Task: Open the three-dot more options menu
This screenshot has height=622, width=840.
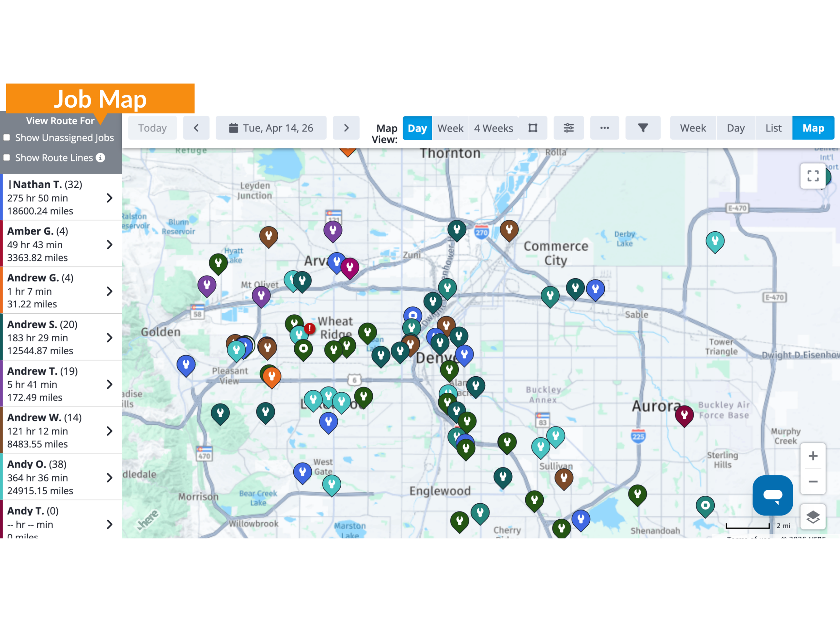Action: 604,128
